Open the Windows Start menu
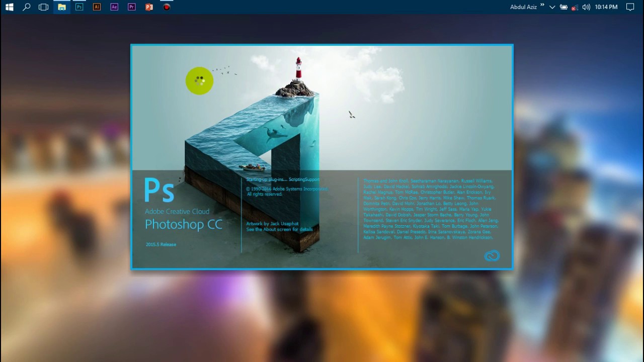The height and width of the screenshot is (362, 644). tap(9, 7)
